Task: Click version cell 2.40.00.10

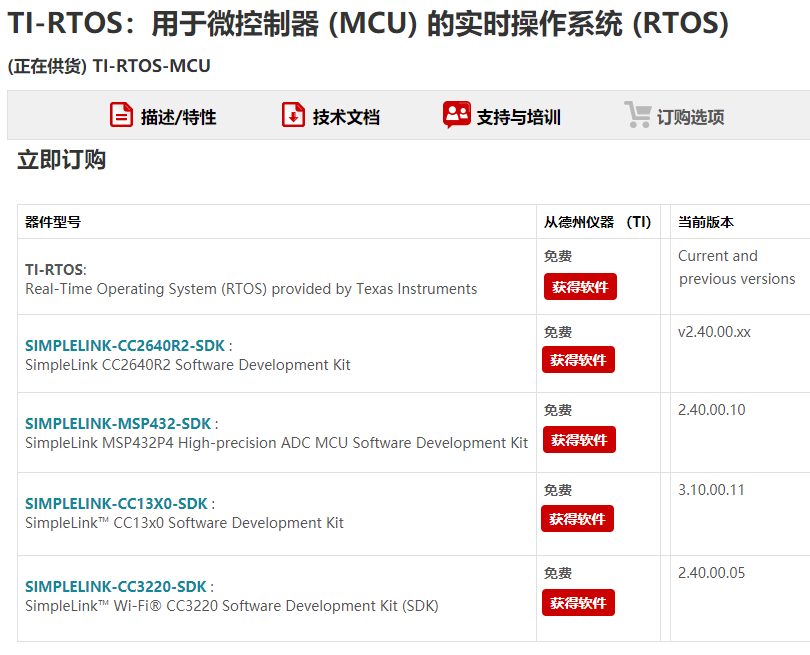Action: point(712,410)
